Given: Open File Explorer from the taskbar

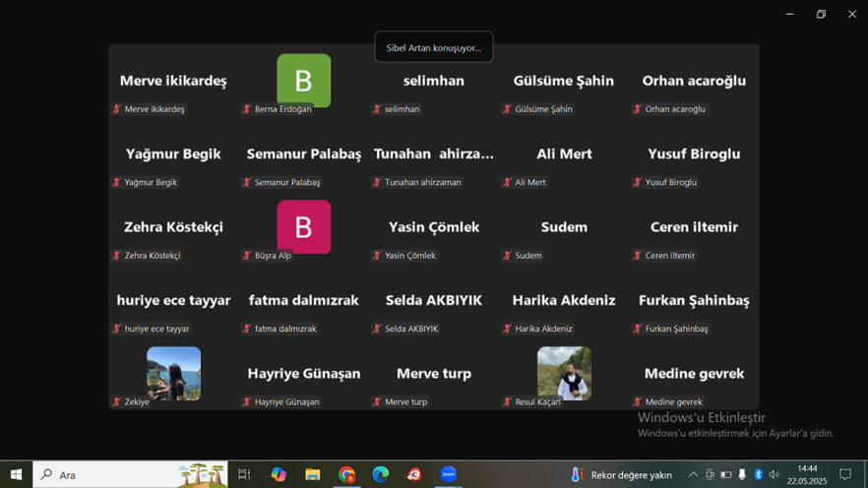Looking at the screenshot, I should 313,475.
